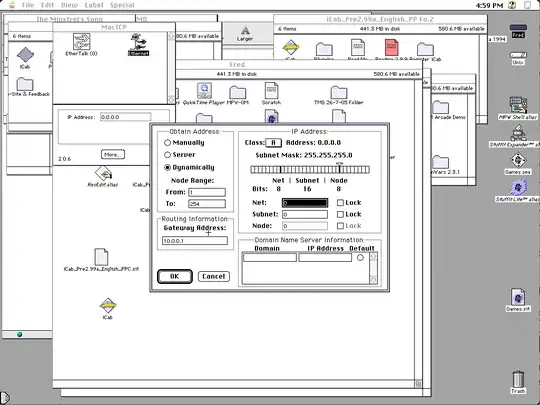
Task: Select the yellow iCab icon in iCab_Pre2.99a window
Action: (x=291, y=48)
